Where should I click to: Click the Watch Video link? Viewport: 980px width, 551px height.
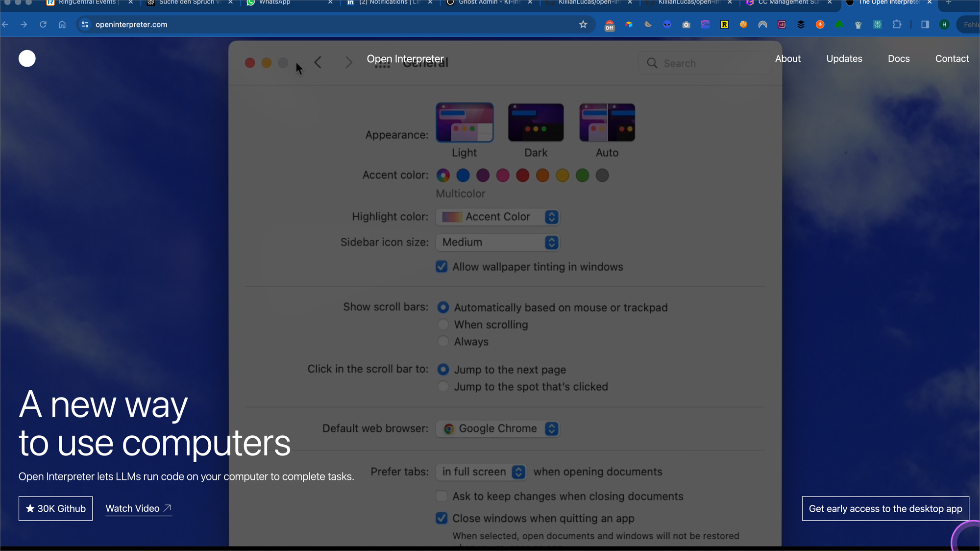point(139,509)
